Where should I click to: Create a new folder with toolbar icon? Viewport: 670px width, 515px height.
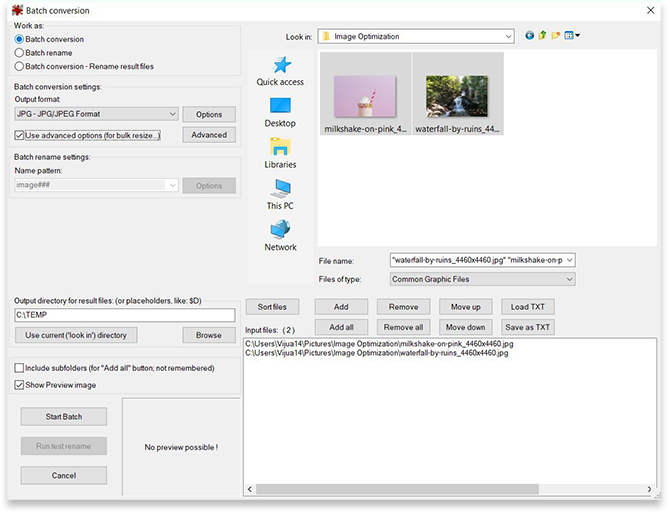click(x=555, y=36)
